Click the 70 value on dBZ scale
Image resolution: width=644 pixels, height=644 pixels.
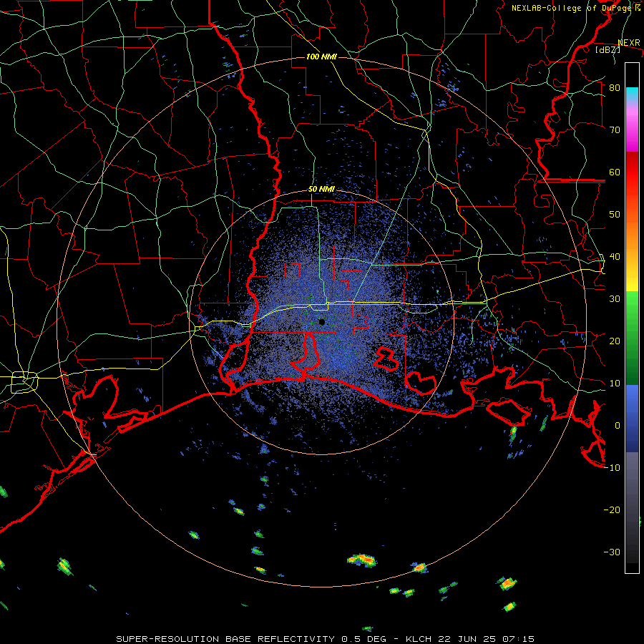point(615,130)
